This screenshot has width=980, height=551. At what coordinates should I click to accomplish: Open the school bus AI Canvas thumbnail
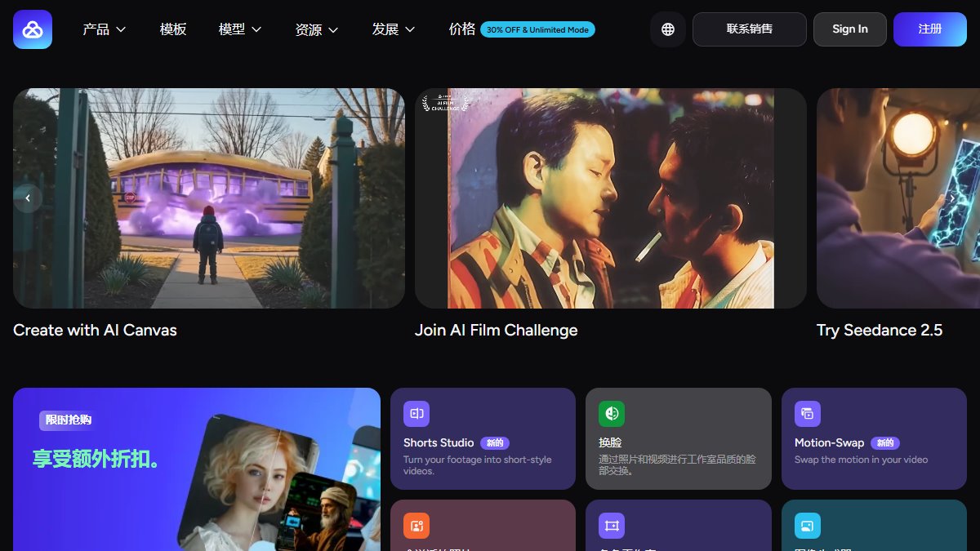pyautogui.click(x=209, y=198)
